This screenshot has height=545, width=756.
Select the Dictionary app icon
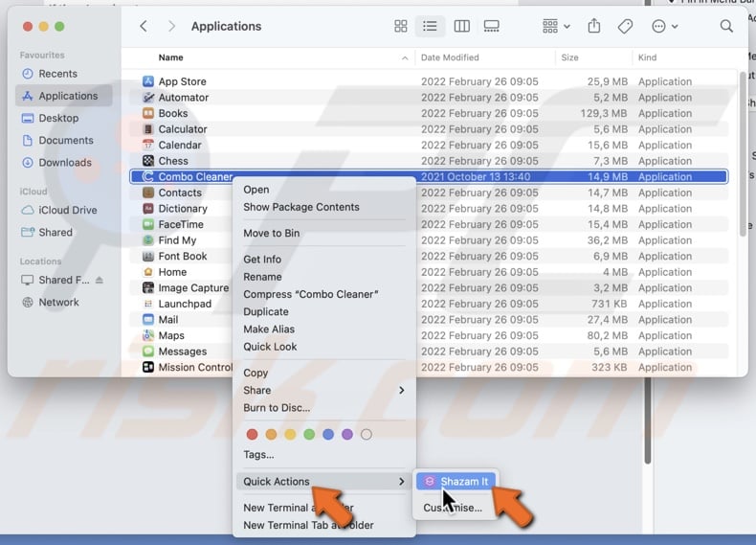[x=148, y=209]
